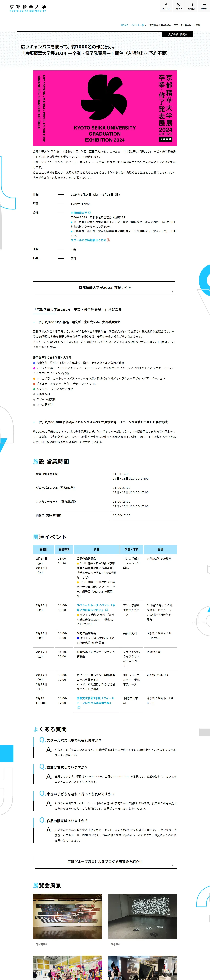Open the 広報グループ職員によるブログ button
The height and width of the screenshot is (980, 210).
pos(105,862)
